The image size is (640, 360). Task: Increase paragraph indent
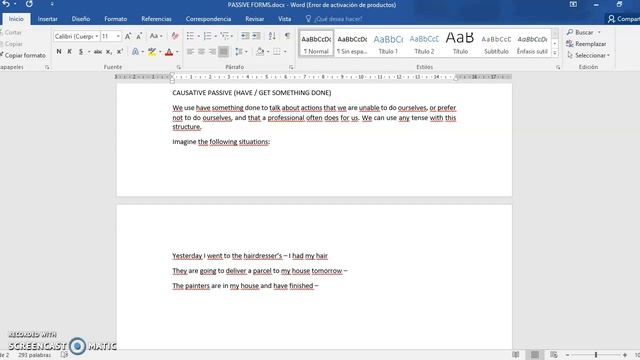(x=256, y=36)
